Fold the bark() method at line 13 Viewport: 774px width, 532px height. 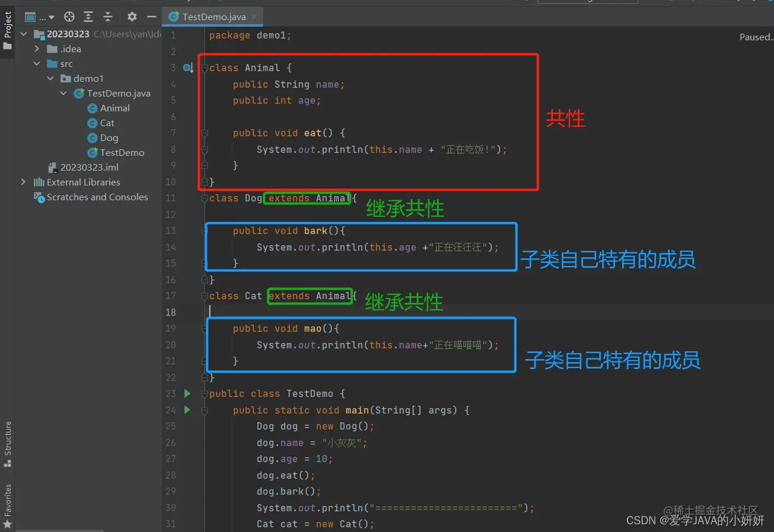pyautogui.click(x=204, y=231)
